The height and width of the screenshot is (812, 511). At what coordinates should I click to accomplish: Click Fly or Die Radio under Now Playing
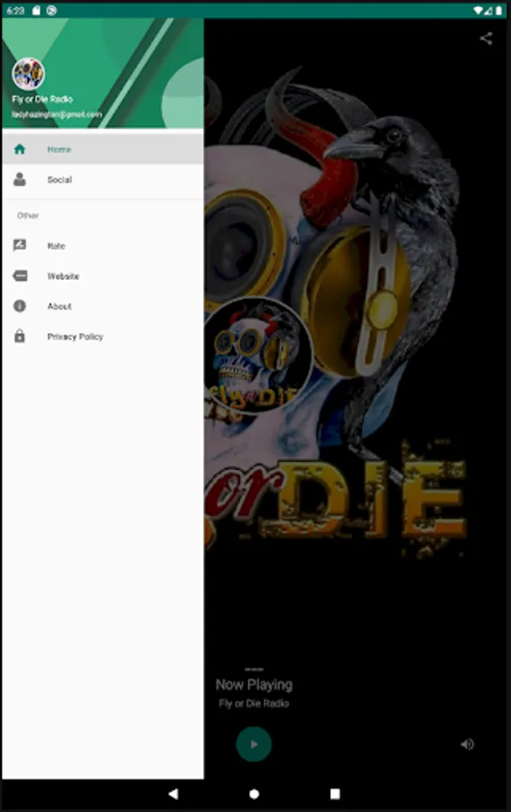coord(254,703)
